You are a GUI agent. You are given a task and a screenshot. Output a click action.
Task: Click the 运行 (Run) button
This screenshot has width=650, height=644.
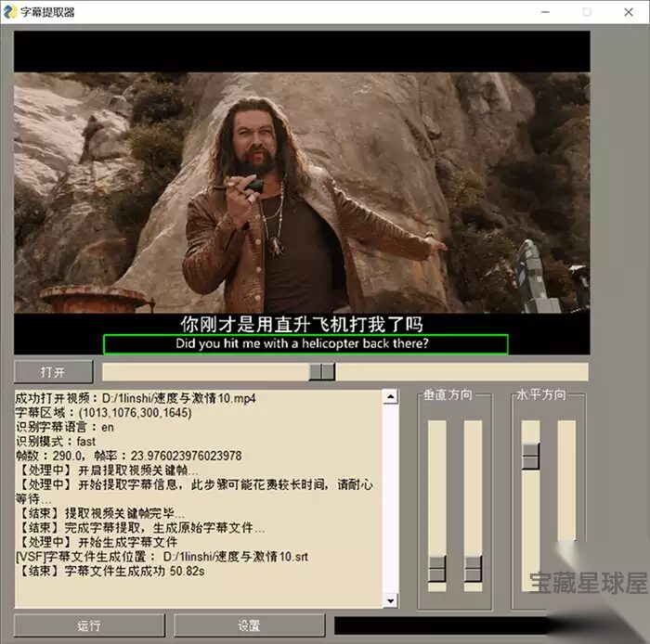89,625
